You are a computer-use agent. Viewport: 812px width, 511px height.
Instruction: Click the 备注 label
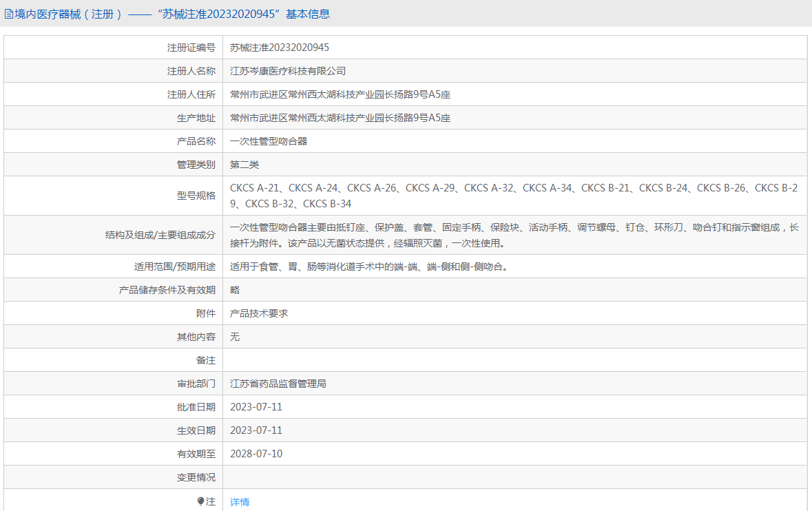[206, 359]
